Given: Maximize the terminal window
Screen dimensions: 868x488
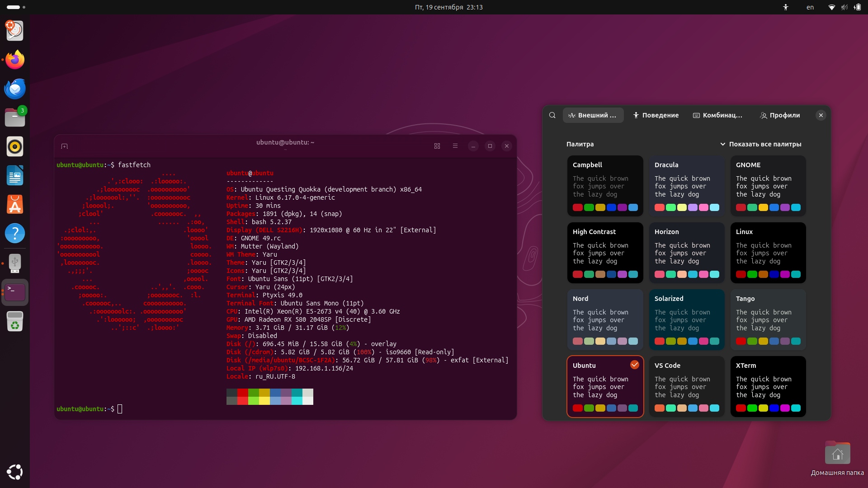Looking at the screenshot, I should [x=490, y=146].
